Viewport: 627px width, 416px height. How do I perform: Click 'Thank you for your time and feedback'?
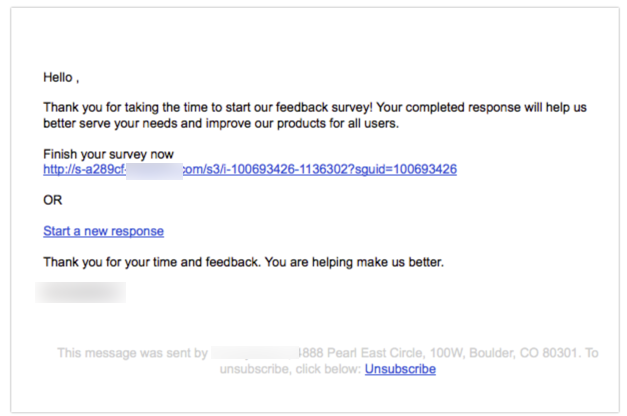coord(152,262)
